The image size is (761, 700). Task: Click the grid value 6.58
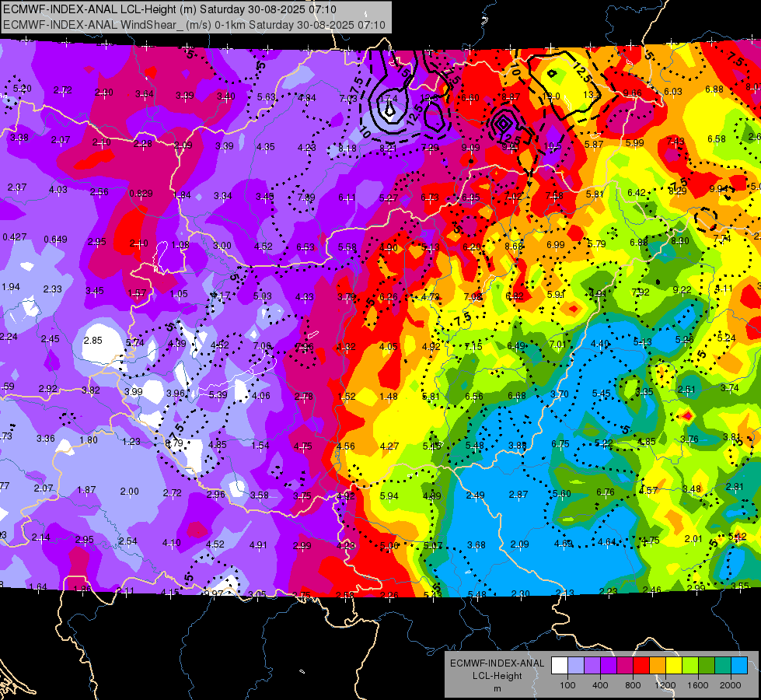717,139
